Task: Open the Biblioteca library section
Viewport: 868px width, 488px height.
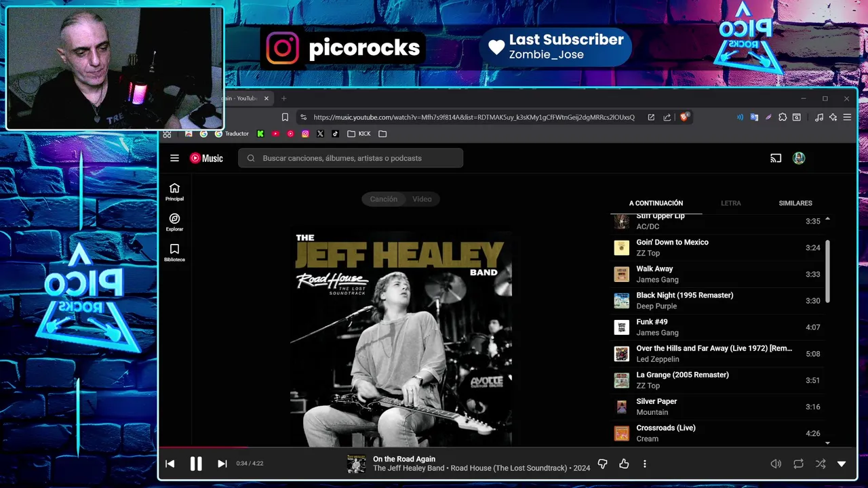Action: (x=174, y=253)
